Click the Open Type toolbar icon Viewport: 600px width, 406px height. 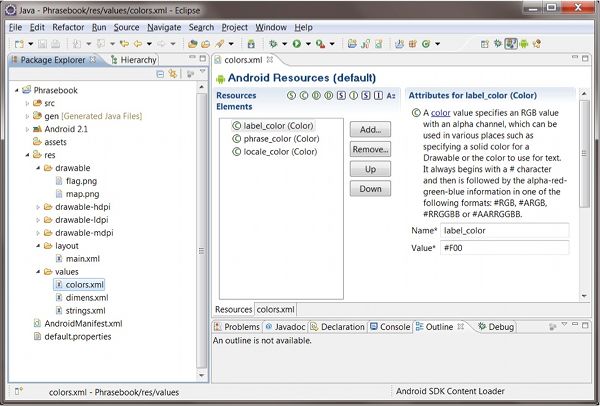coord(192,44)
